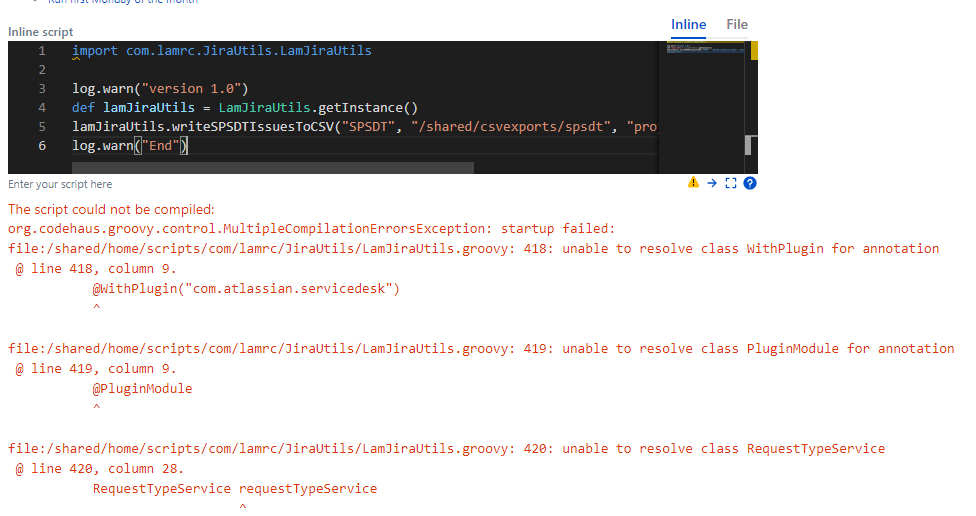Click on the log.warn("version 1.0") line
This screenshot has width=976, height=516.
(159, 89)
